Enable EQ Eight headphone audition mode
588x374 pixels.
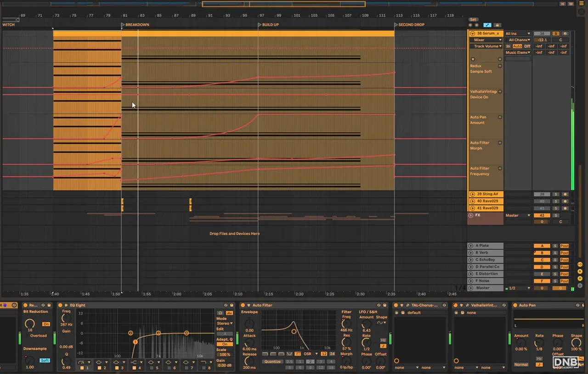[x=220, y=312]
